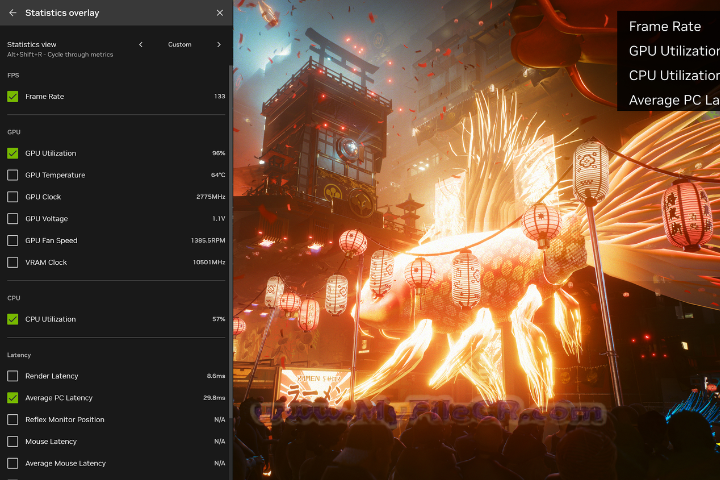Switch to next statistics view

(x=219, y=45)
